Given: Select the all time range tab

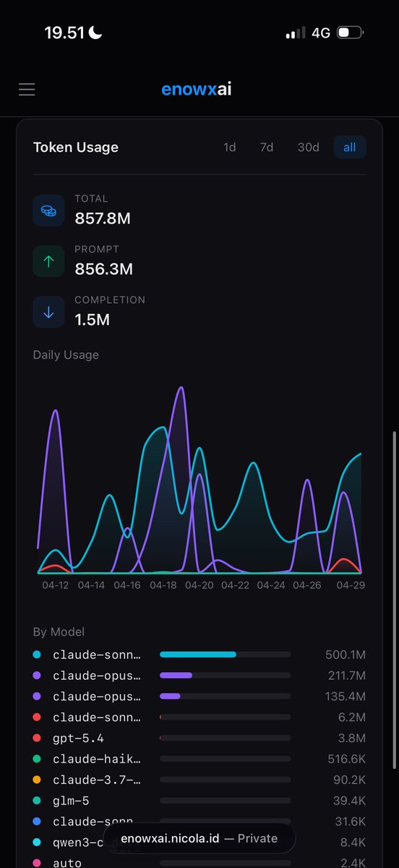Looking at the screenshot, I should point(350,147).
